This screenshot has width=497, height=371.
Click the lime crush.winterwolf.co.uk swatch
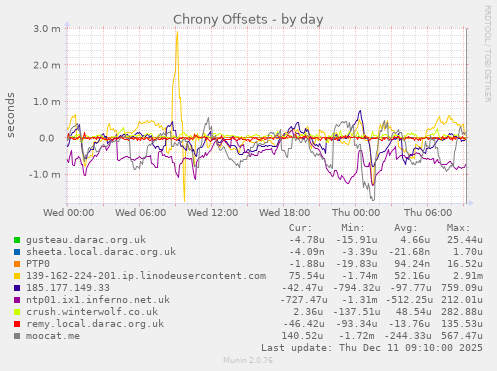point(17,312)
